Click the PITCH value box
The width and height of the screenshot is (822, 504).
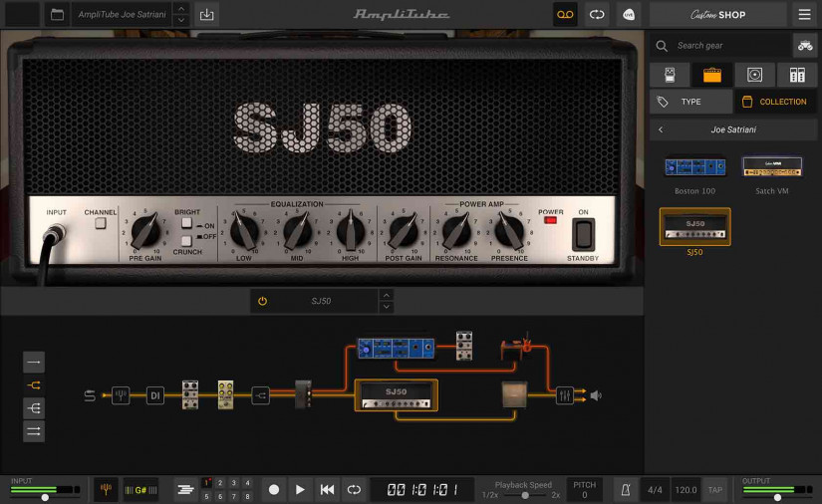tap(585, 490)
